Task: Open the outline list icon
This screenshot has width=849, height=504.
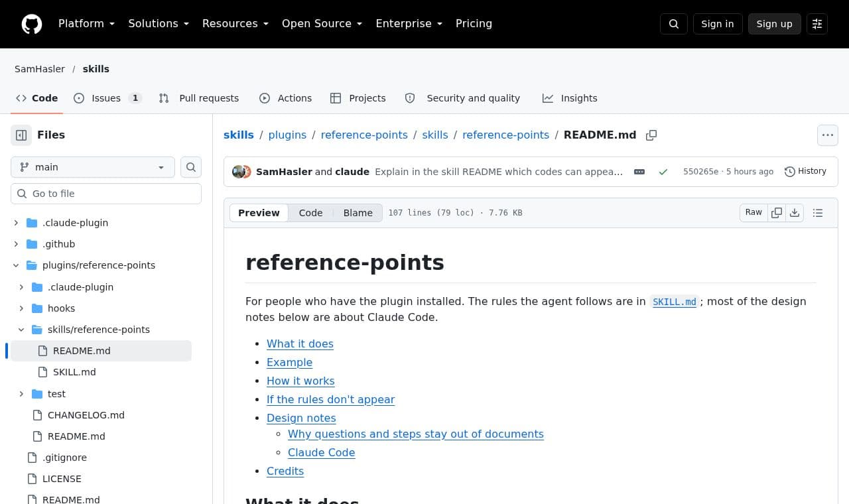Action: pos(818,213)
